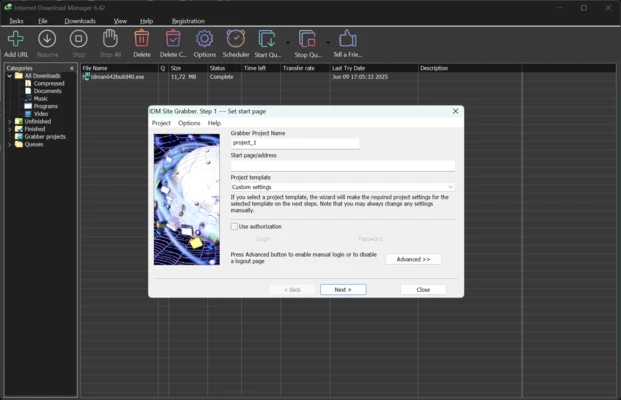
Task: Open the Stop Queue dropdown arrow
Action: 328,42
